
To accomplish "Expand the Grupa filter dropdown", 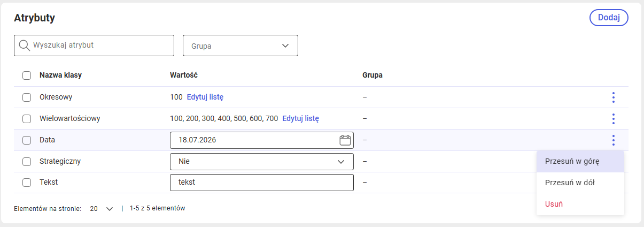I will coord(240,46).
